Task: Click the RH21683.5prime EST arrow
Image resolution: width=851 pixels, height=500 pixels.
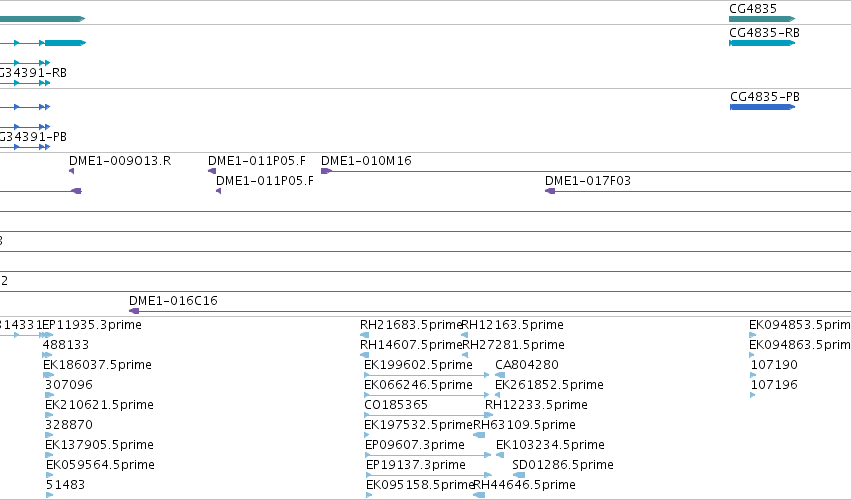Action: pyautogui.click(x=365, y=335)
